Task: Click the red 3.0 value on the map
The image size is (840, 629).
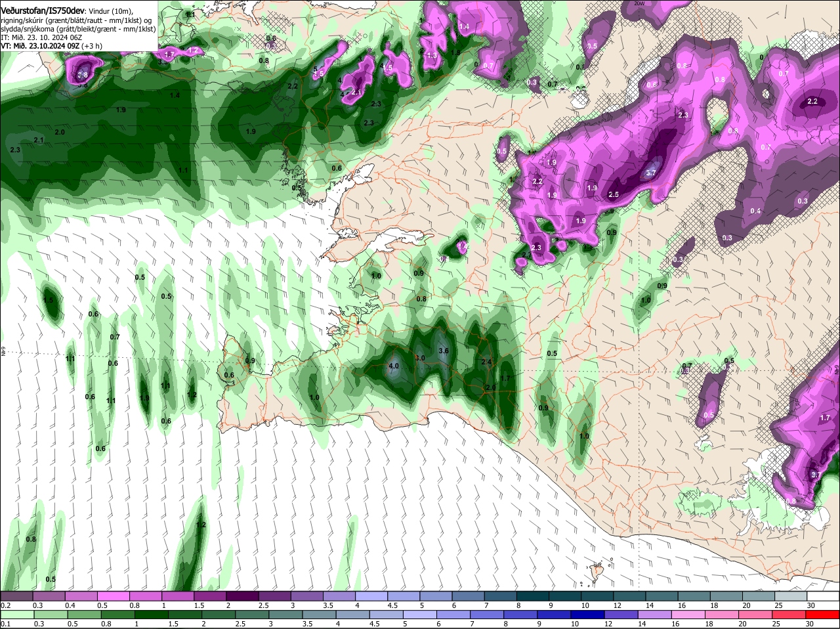Action: point(421,358)
